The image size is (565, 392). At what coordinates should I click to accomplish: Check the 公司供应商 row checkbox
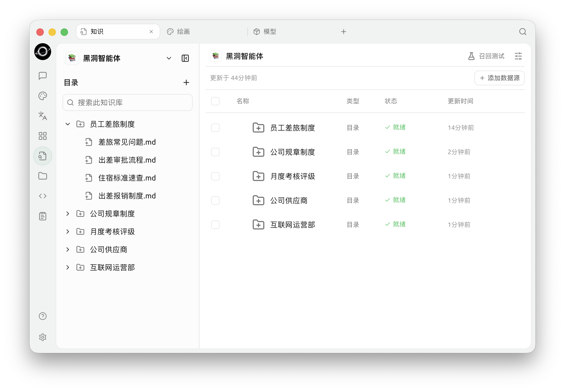[x=215, y=200]
